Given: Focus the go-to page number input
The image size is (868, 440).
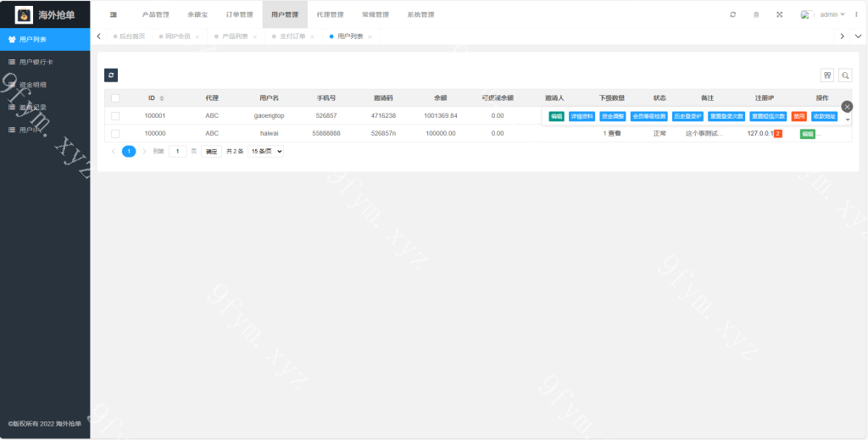Looking at the screenshot, I should 178,151.
